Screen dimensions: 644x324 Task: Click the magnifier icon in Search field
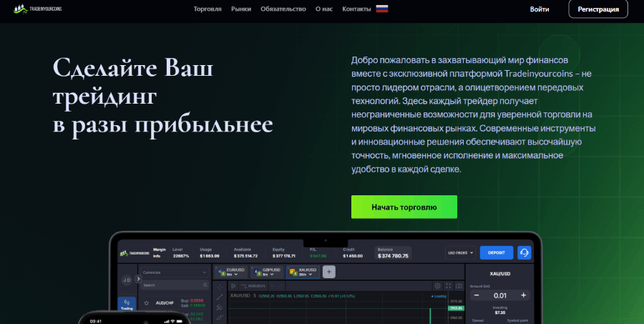tap(205, 285)
